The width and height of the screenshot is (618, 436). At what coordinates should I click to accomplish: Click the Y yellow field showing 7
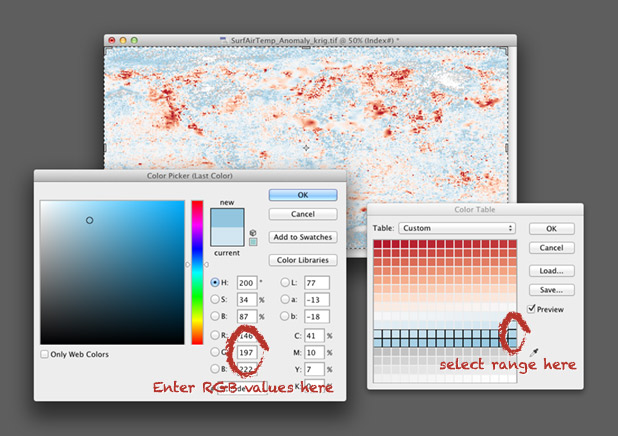click(x=315, y=369)
